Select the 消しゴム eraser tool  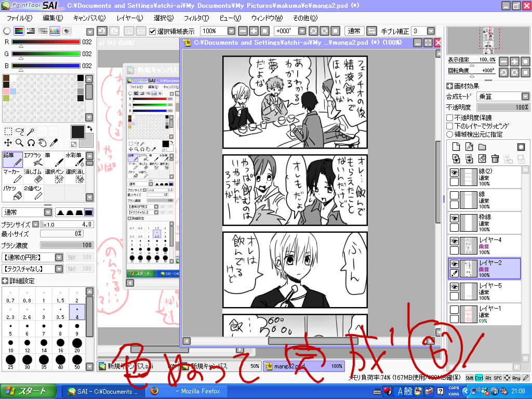click(33, 176)
